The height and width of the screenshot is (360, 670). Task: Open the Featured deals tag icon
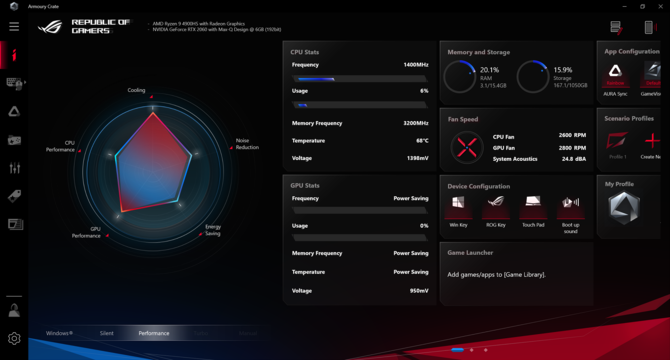coord(14,196)
